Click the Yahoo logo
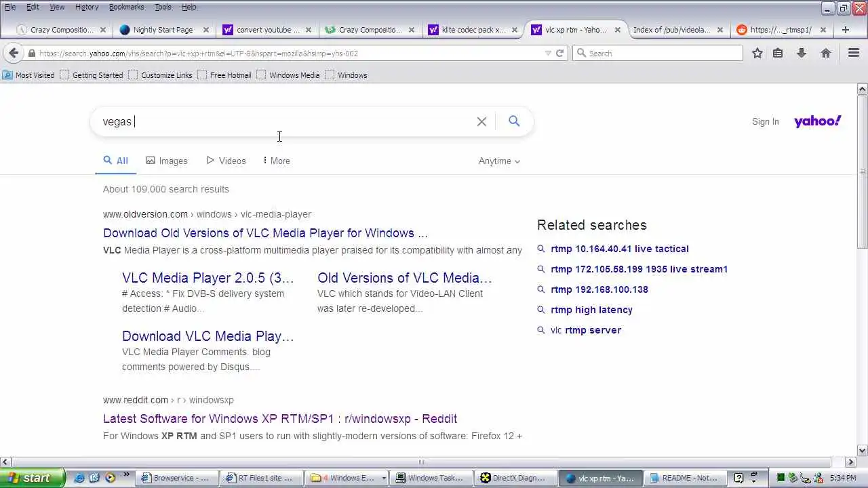The height and width of the screenshot is (488, 868). (818, 121)
